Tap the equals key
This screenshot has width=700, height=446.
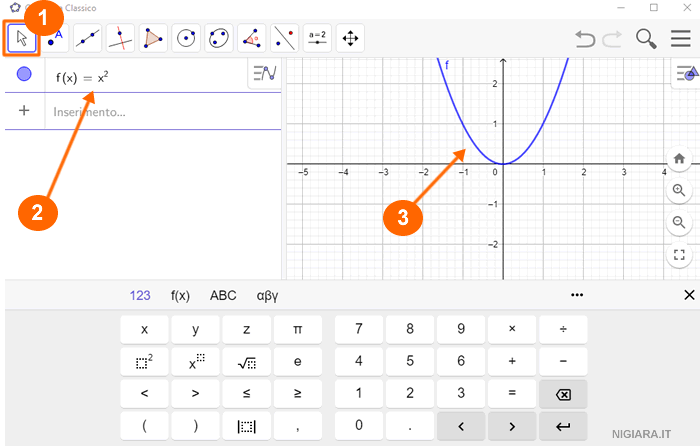pyautogui.click(x=512, y=394)
